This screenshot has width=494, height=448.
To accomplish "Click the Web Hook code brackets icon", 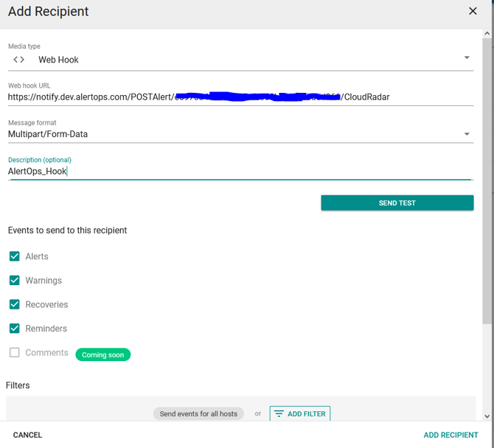I will point(19,60).
